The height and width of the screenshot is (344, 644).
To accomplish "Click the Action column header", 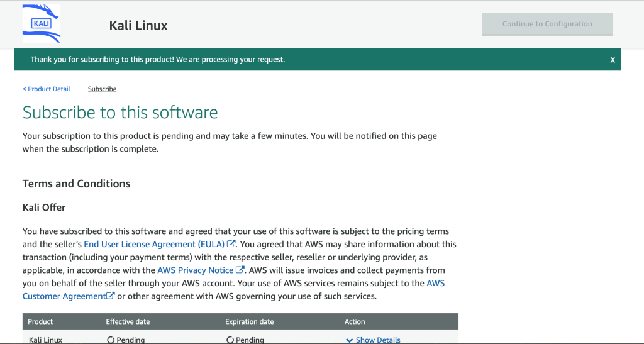I will point(355,321).
